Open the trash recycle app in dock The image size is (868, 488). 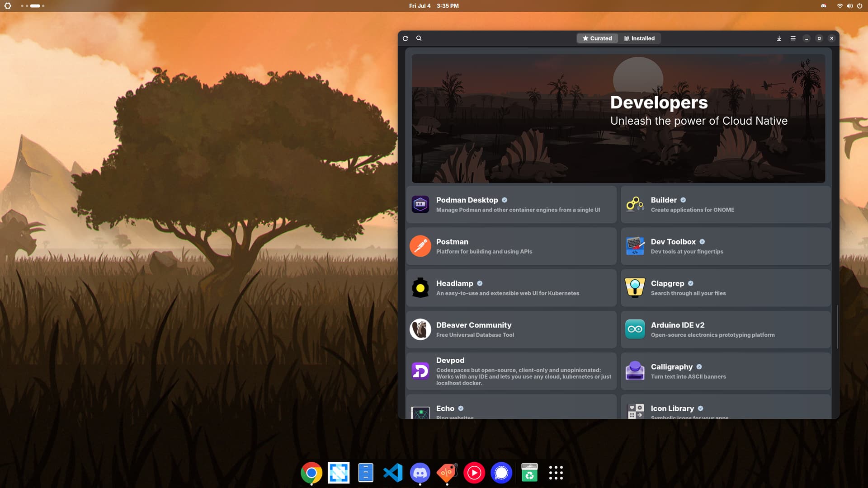pos(529,473)
